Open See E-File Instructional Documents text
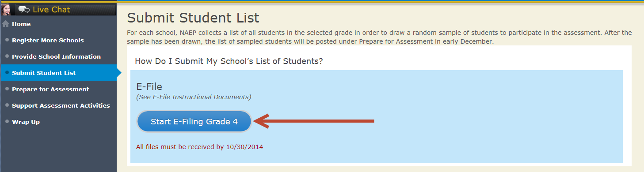 coord(194,97)
